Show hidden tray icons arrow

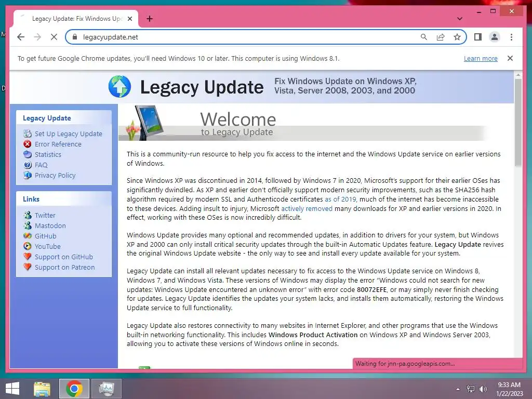458,389
